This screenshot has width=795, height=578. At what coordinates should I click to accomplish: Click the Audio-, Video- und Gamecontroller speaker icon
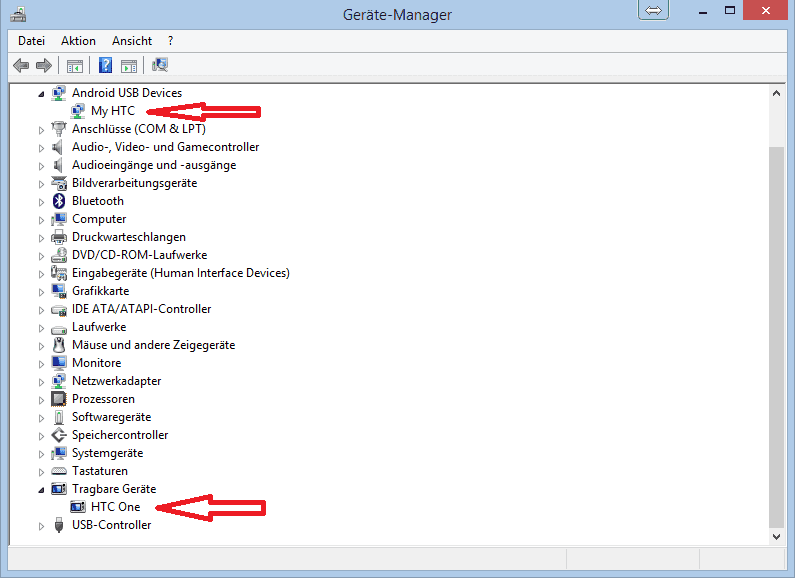click(x=59, y=147)
